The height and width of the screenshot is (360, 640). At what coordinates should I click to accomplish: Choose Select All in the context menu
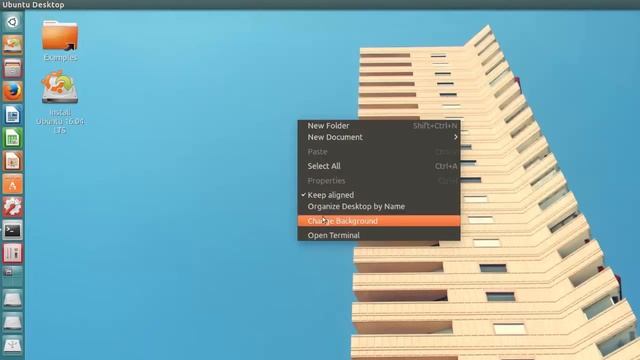pos(379,166)
